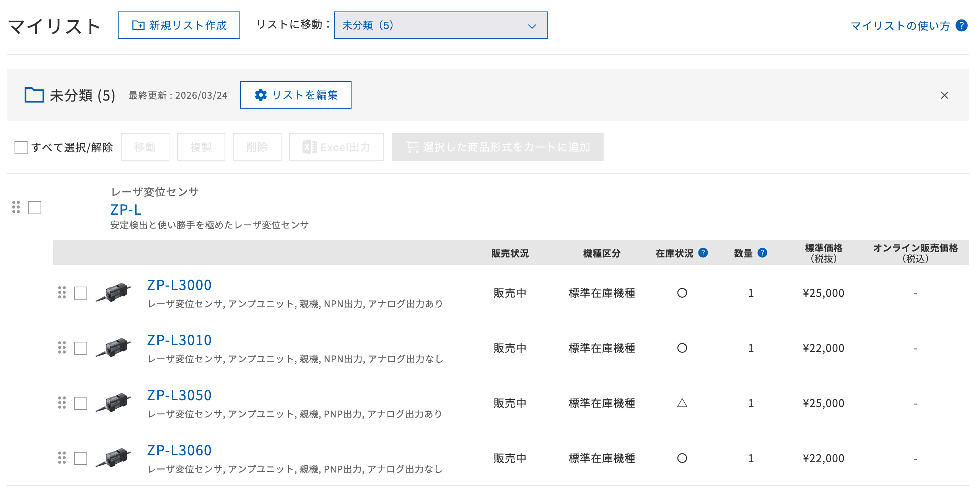Click the question icon next to マイリストの使い方
Image resolution: width=980 pixels, height=489 pixels.
click(961, 25)
